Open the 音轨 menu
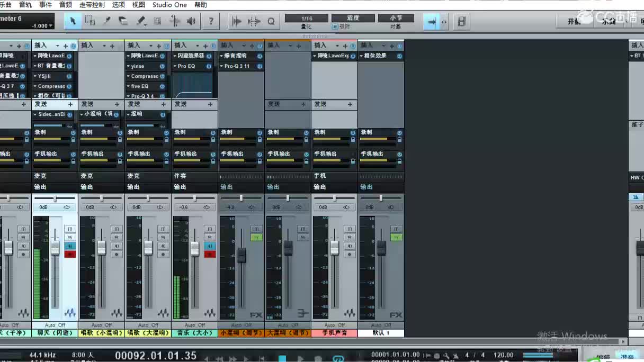Viewport: 644px width, 362px height. pos(25,5)
